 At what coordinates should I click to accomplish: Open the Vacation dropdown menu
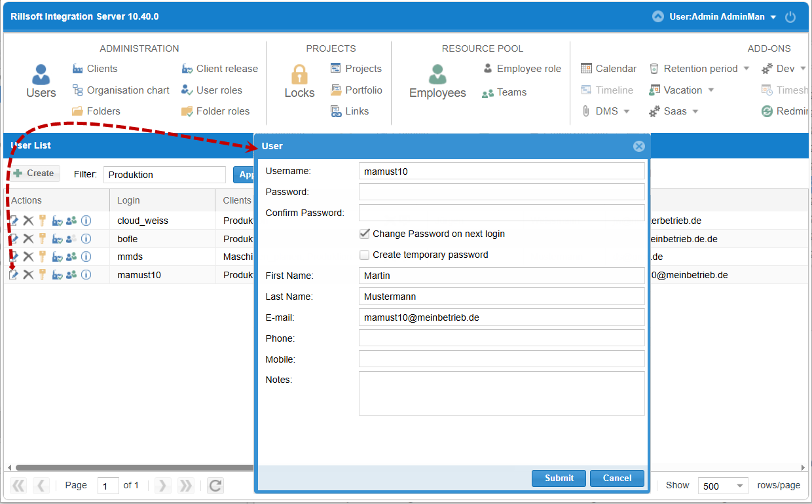point(710,90)
